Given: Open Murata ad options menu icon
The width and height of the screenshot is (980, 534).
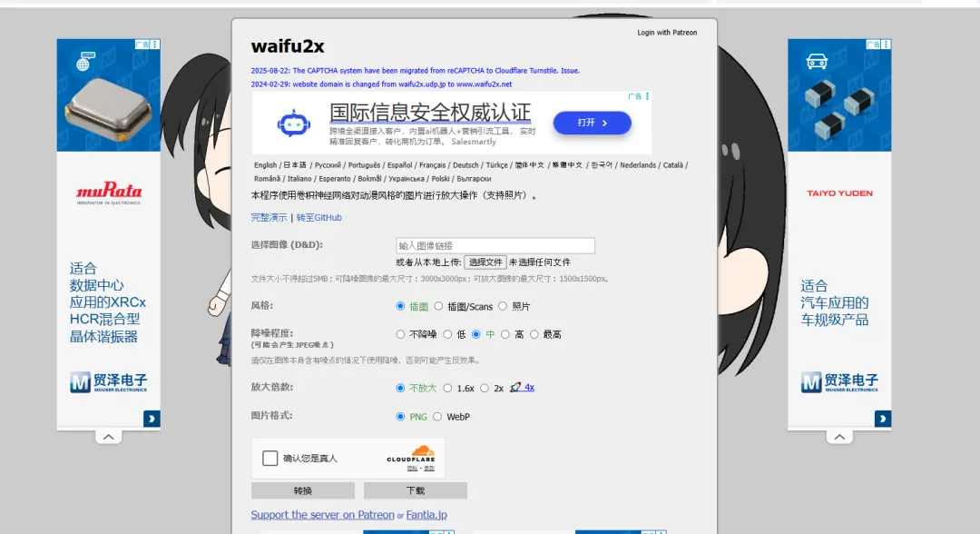Looking at the screenshot, I should (x=155, y=44).
